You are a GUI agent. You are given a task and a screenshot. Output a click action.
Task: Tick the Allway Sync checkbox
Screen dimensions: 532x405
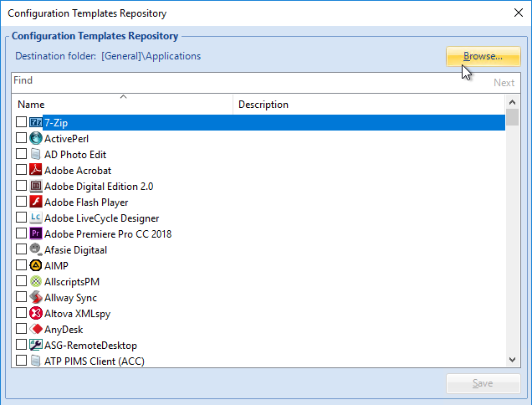pos(21,297)
